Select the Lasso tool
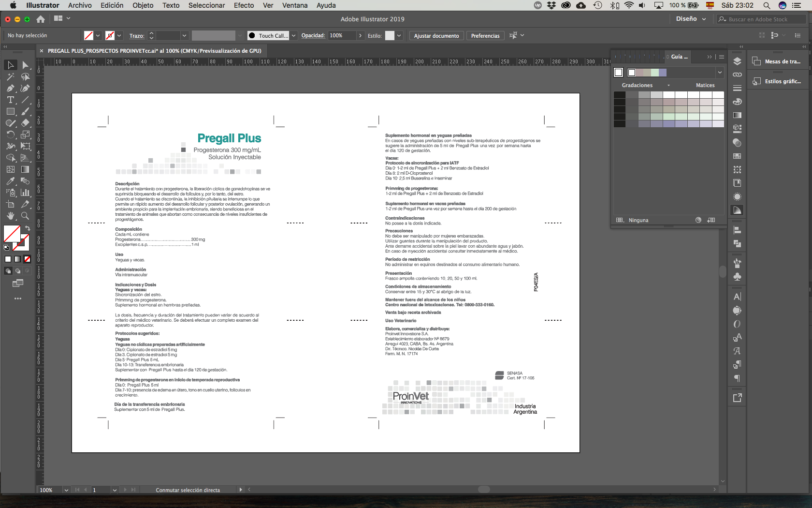812x508 pixels. (x=25, y=76)
